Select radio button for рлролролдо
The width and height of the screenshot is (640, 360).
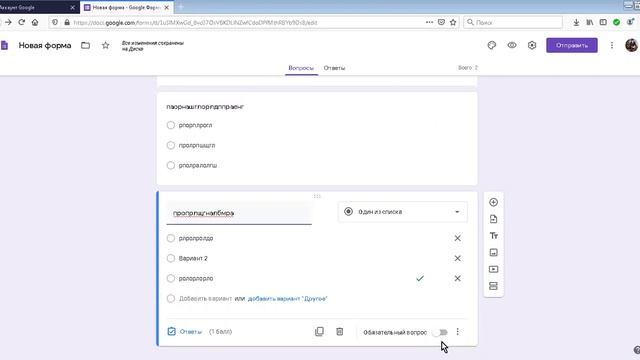[171, 238]
